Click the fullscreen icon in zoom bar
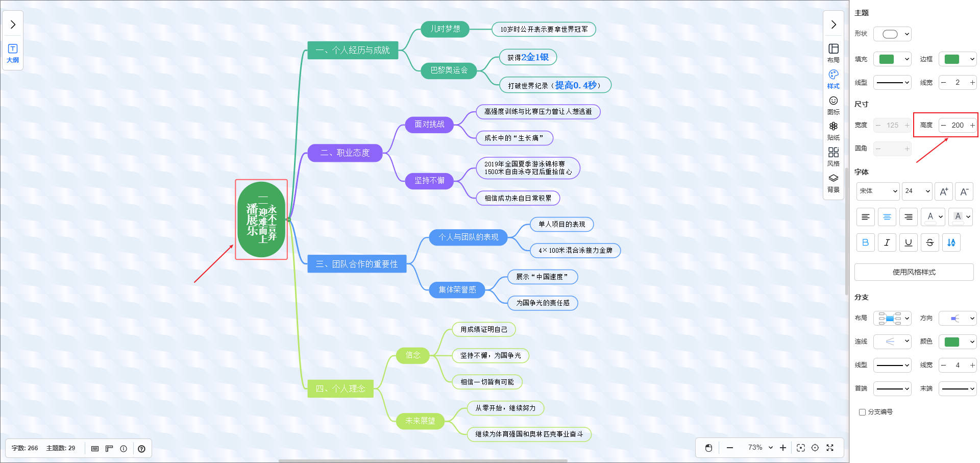 coord(830,448)
